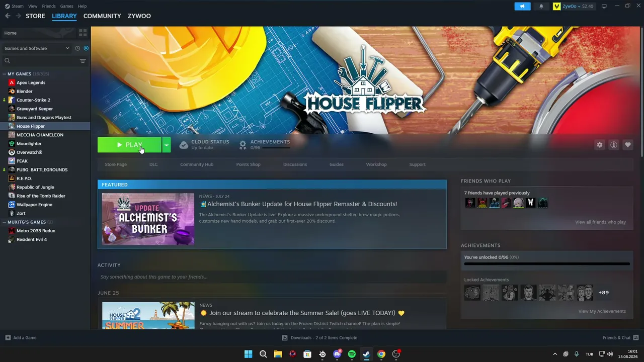Open the Steam announcements megaphone button
This screenshot has width=644, height=362.
pyautogui.click(x=522, y=6)
